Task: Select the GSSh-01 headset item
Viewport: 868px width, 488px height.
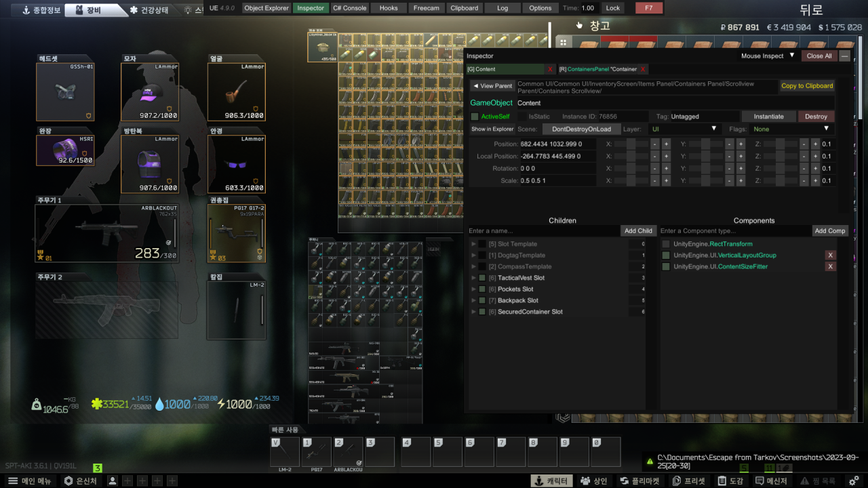Action: pos(65,92)
